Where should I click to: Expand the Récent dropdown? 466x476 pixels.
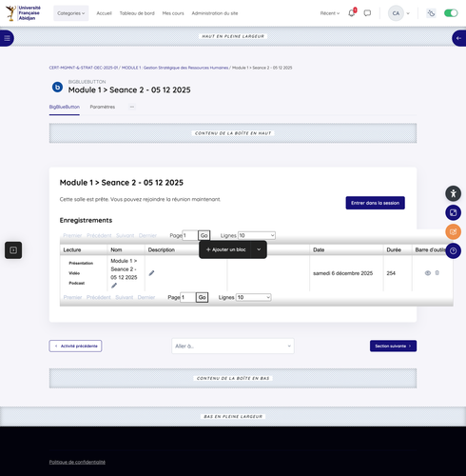pos(330,13)
